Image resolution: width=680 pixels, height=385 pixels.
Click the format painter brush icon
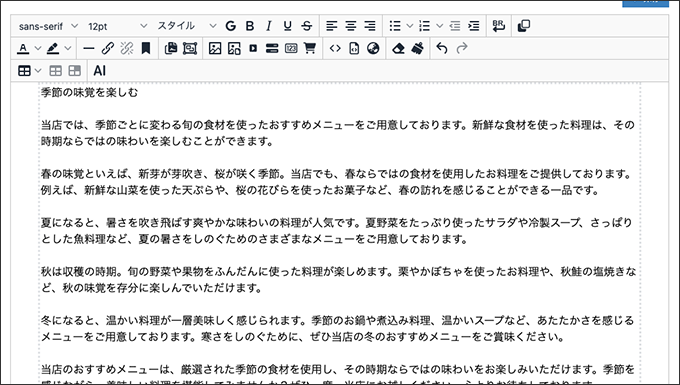click(x=417, y=49)
